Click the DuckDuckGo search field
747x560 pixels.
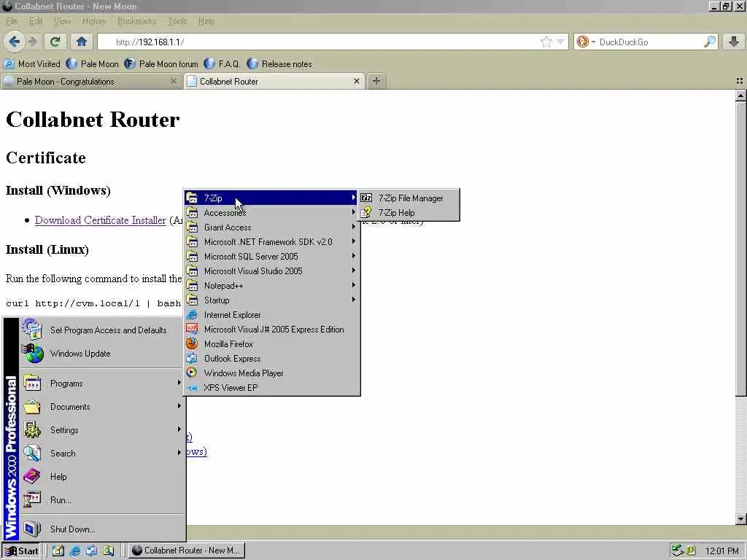click(x=650, y=42)
